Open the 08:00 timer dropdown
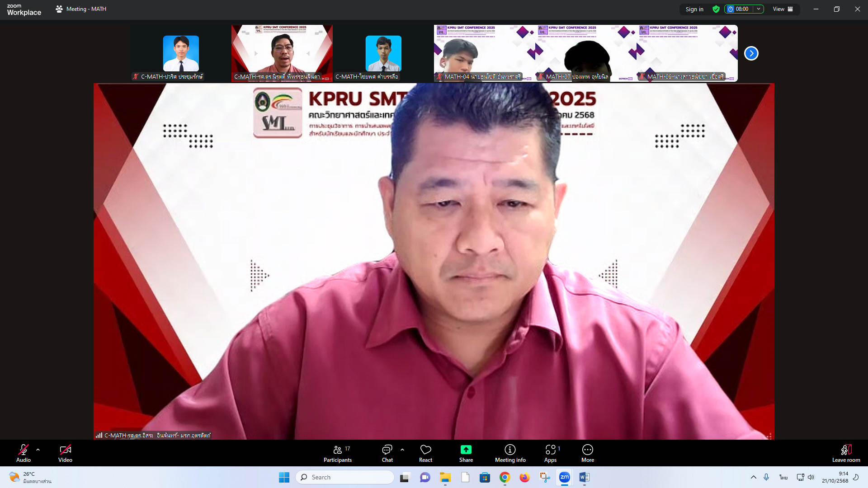Image resolution: width=868 pixels, height=488 pixels. pos(759,9)
